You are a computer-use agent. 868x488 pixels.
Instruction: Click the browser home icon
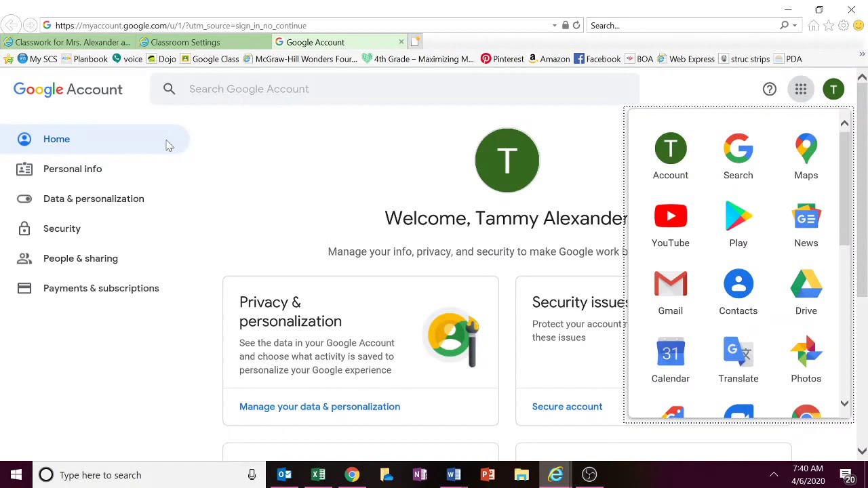coord(814,26)
